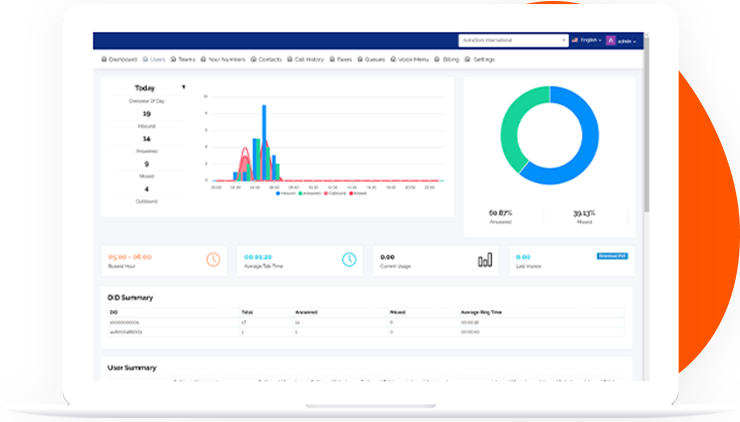Toggle the Answered series in chart legend
The width and height of the screenshot is (740, 422).
(310, 193)
